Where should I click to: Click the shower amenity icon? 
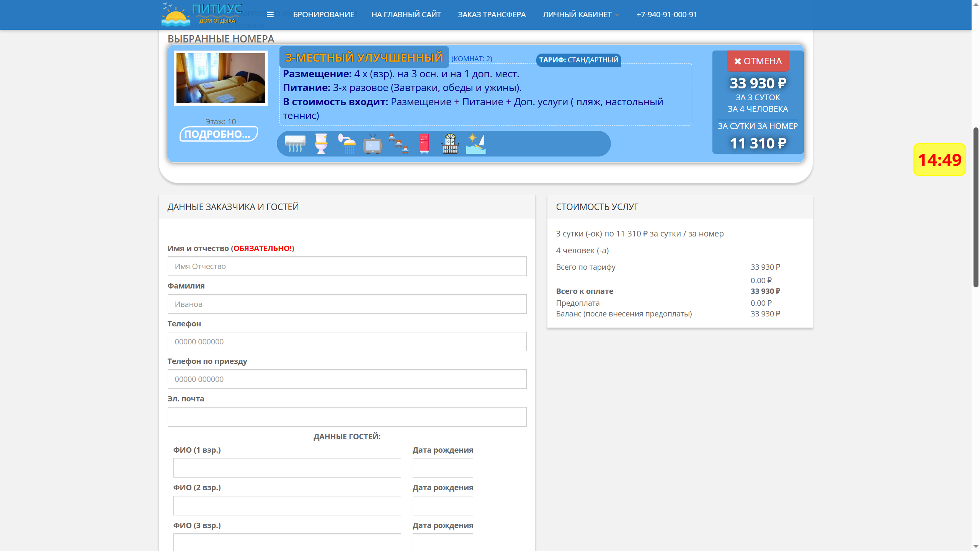pos(347,144)
